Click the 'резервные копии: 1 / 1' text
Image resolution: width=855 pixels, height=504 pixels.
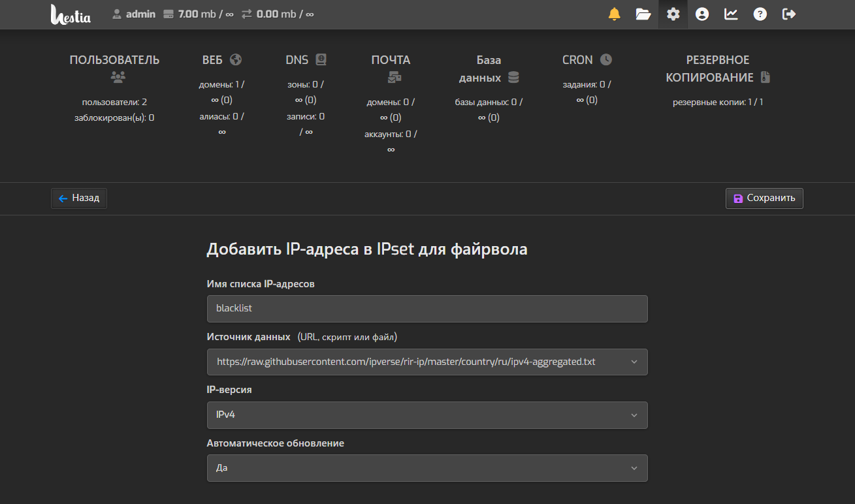(x=718, y=102)
